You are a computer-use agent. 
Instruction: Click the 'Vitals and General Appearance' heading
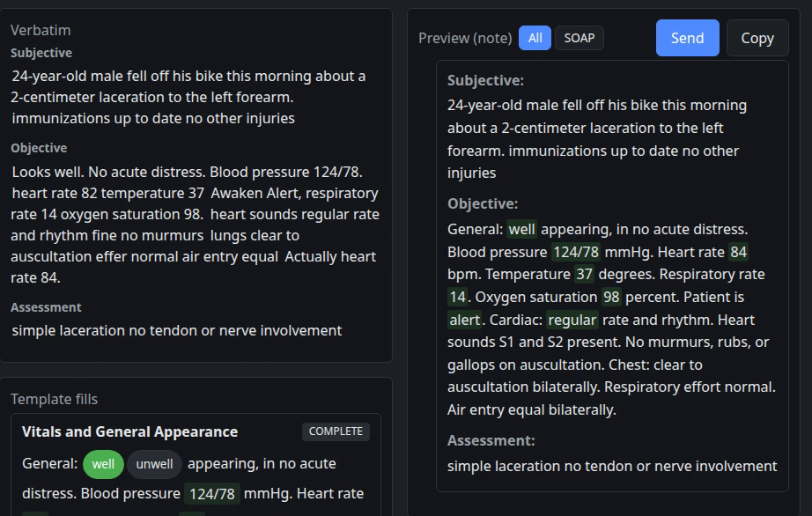click(129, 431)
